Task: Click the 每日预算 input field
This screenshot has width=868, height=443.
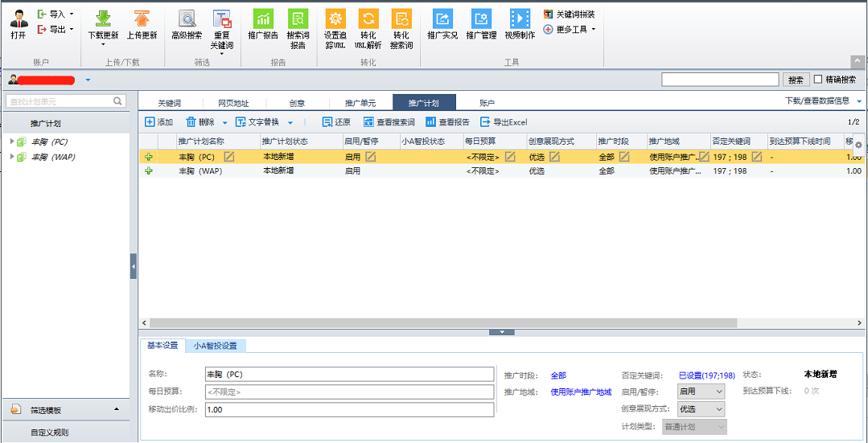Action: pyautogui.click(x=349, y=392)
